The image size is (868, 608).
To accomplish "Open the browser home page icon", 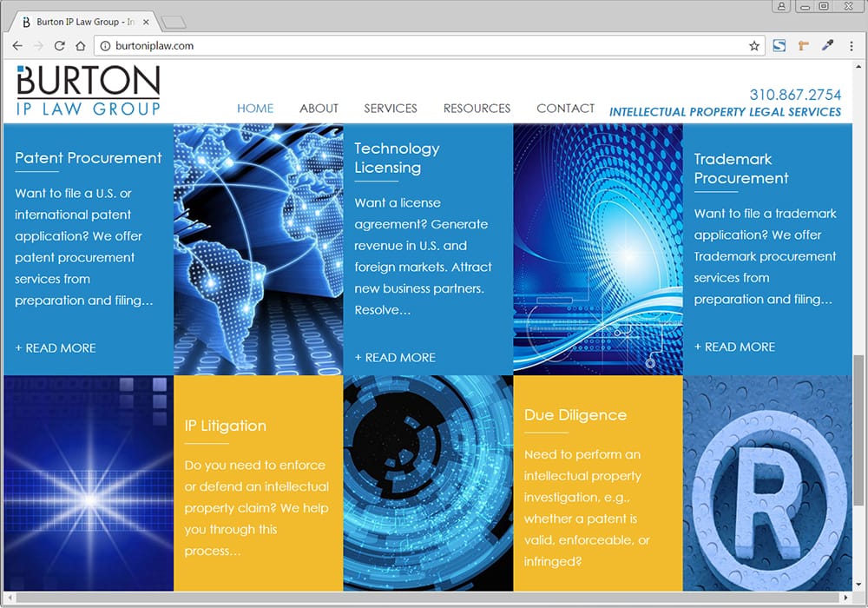I will [81, 46].
